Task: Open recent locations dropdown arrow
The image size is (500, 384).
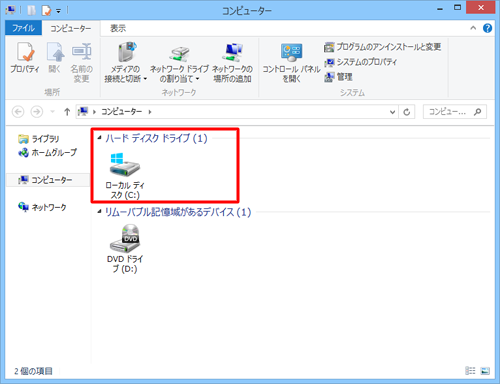Action: coord(52,112)
